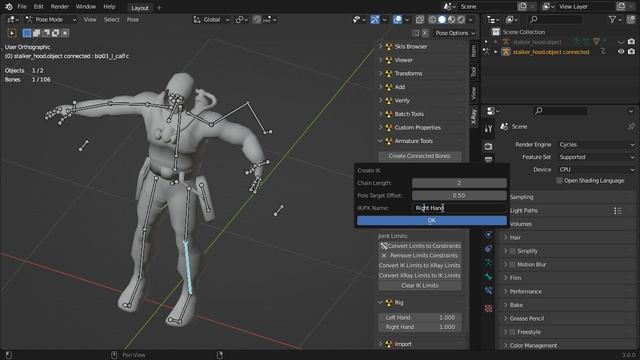Open the View sidebar tab
Image resolution: width=640 pixels, height=360 pixels.
(x=473, y=93)
